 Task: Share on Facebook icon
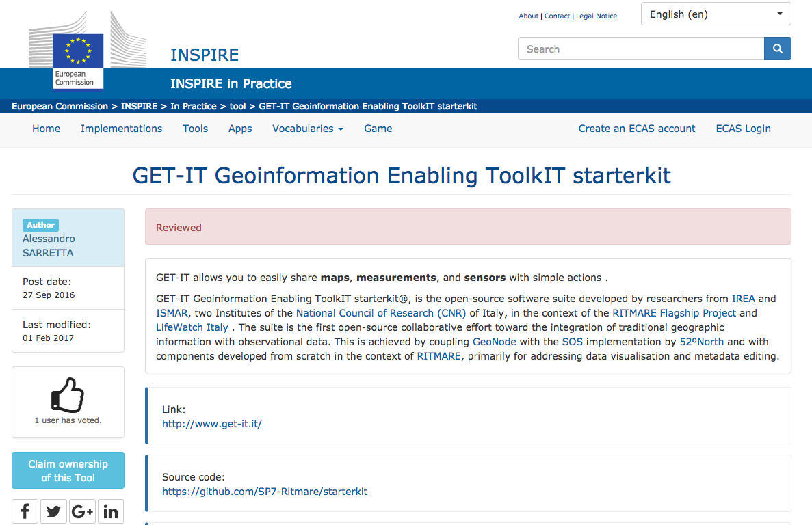(x=25, y=511)
